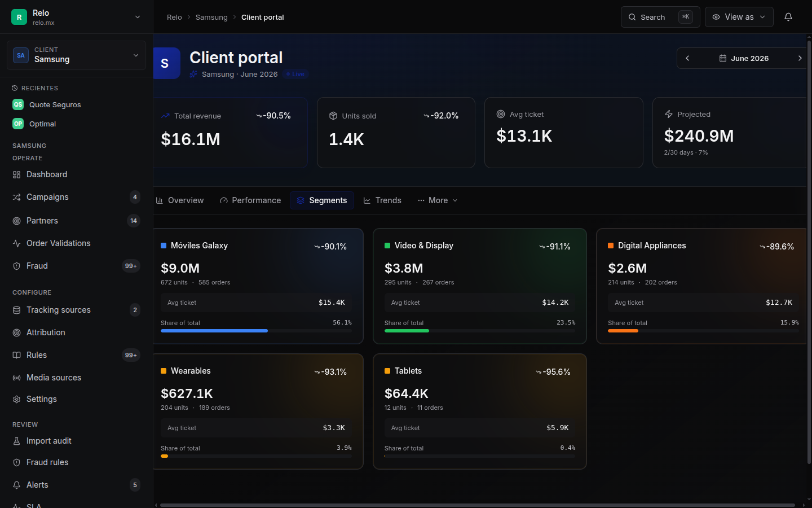The height and width of the screenshot is (508, 812).
Task: Open the June 2026 date picker
Action: point(744,58)
